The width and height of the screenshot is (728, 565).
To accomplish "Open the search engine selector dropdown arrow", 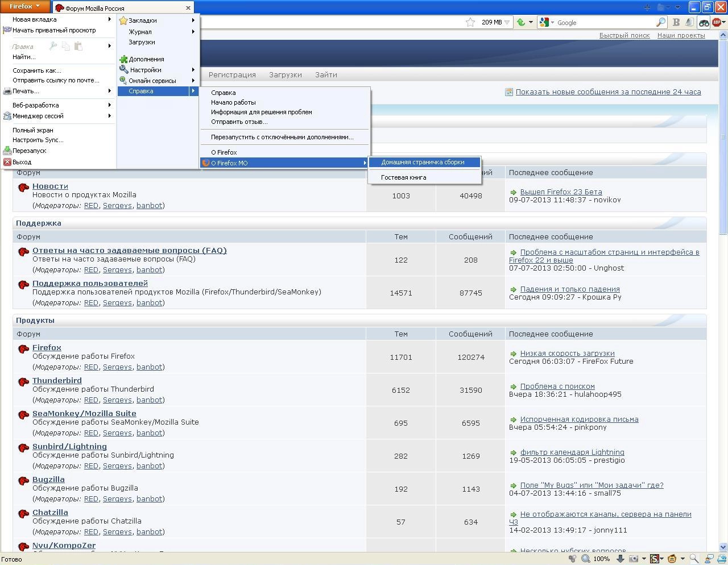I will [552, 23].
